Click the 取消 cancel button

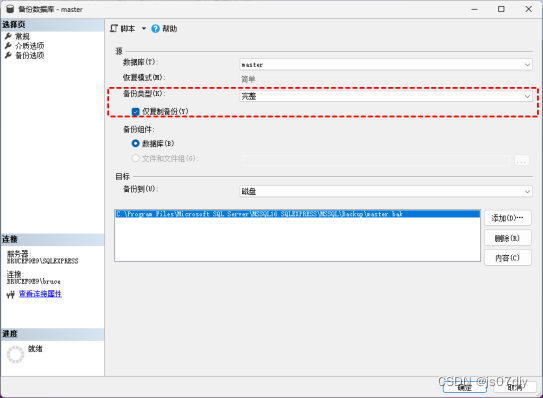click(x=515, y=388)
